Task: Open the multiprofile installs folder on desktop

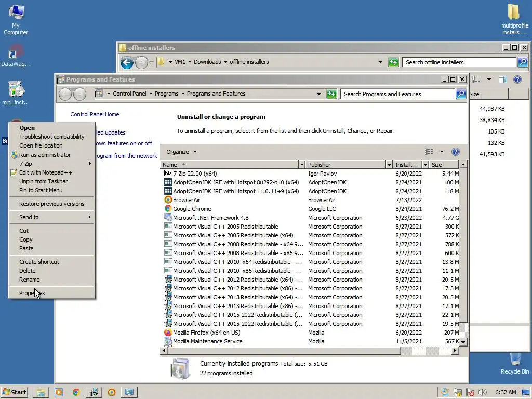Action: click(515, 20)
